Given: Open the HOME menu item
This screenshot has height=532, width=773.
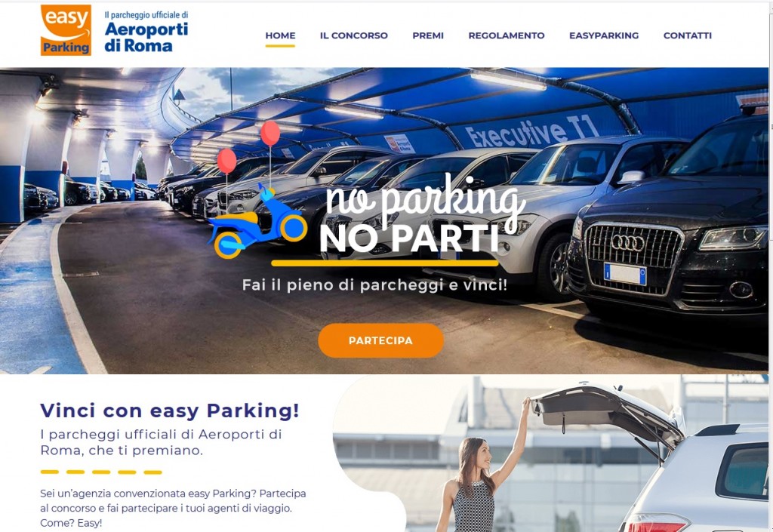Looking at the screenshot, I should pyautogui.click(x=280, y=35).
